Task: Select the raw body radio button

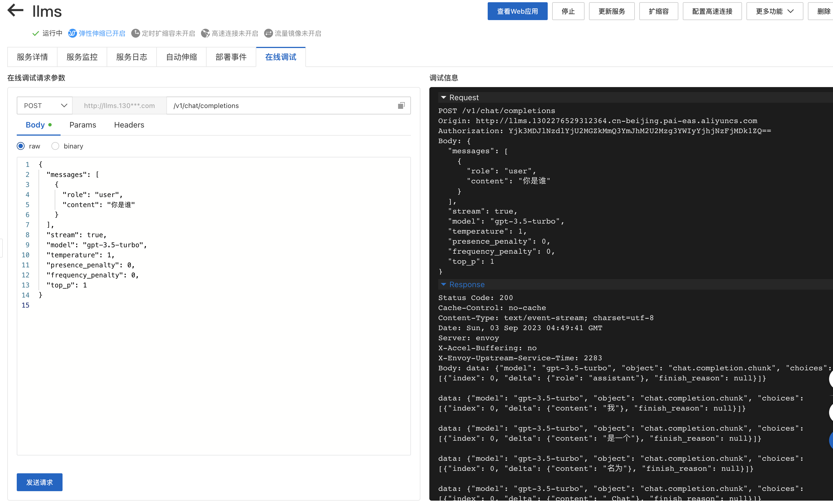Action: pyautogui.click(x=21, y=146)
